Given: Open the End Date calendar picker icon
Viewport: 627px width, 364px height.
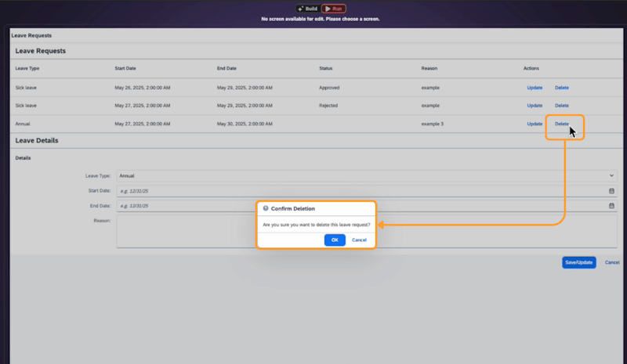Looking at the screenshot, I should [611, 206].
